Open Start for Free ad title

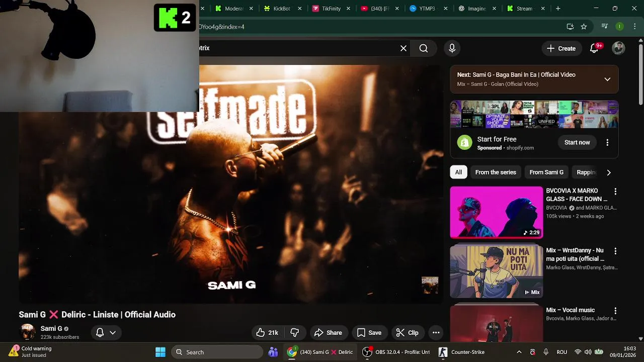[497, 139]
